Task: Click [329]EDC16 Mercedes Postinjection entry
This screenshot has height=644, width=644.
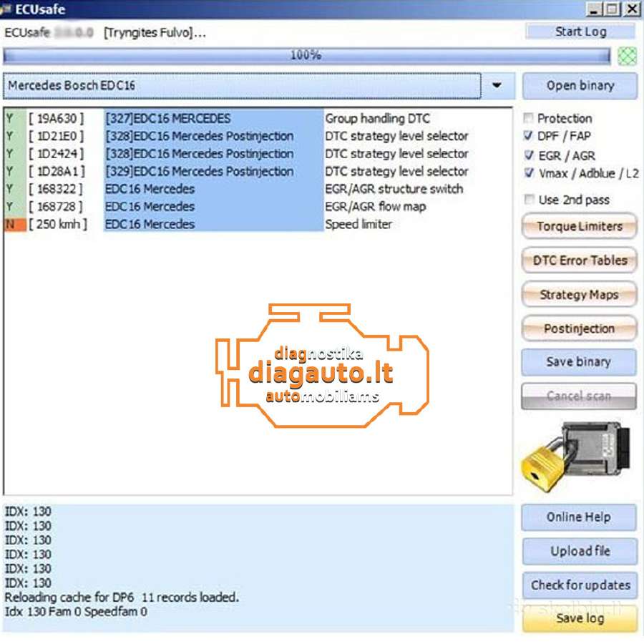Action: (200, 171)
